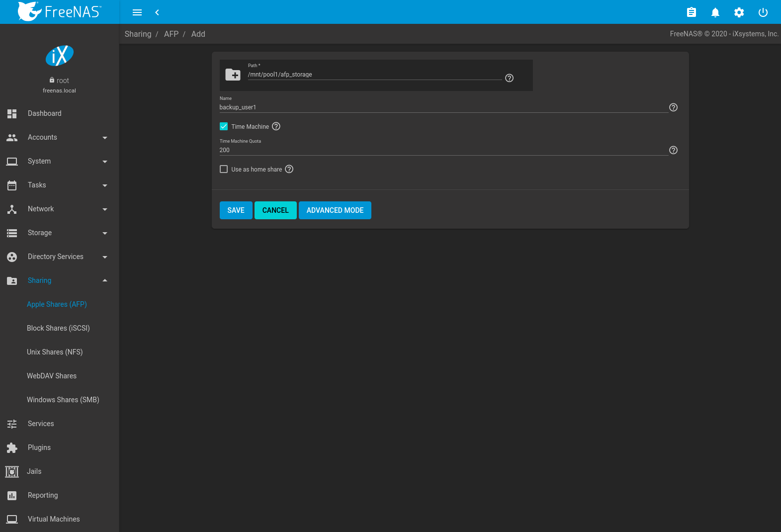Toggle the hamburger menu to collapse the sidebar
The image size is (781, 532).
tap(137, 12)
